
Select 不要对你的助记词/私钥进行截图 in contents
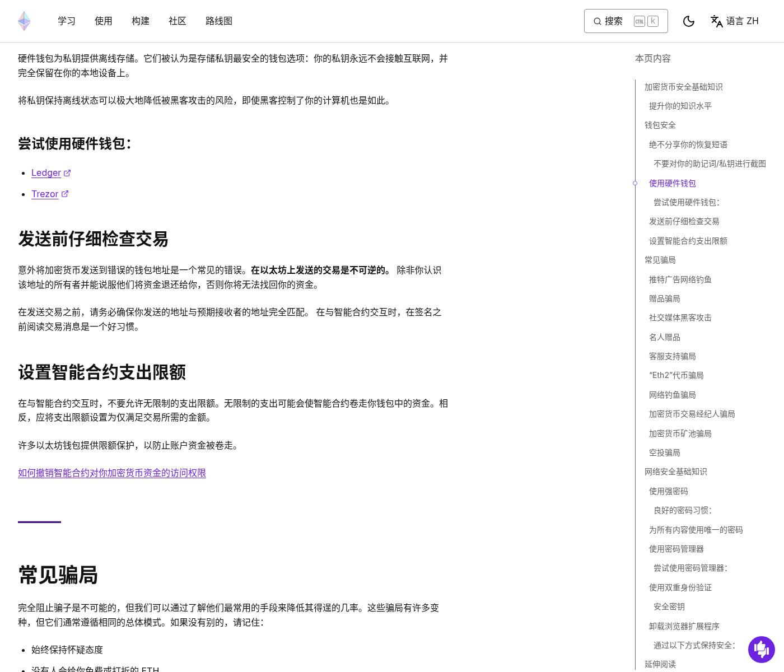click(710, 164)
